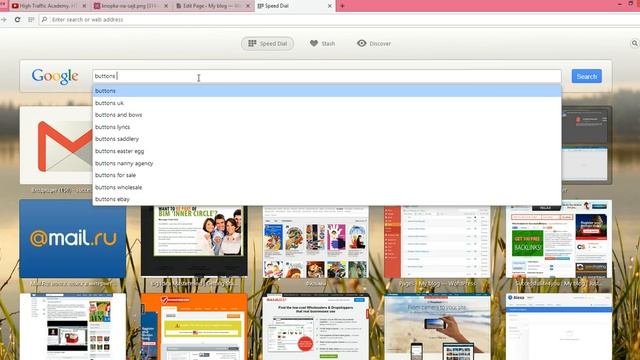Click the search magnifier at the page's right edge
The width and height of the screenshot is (640, 360).
(x=635, y=43)
